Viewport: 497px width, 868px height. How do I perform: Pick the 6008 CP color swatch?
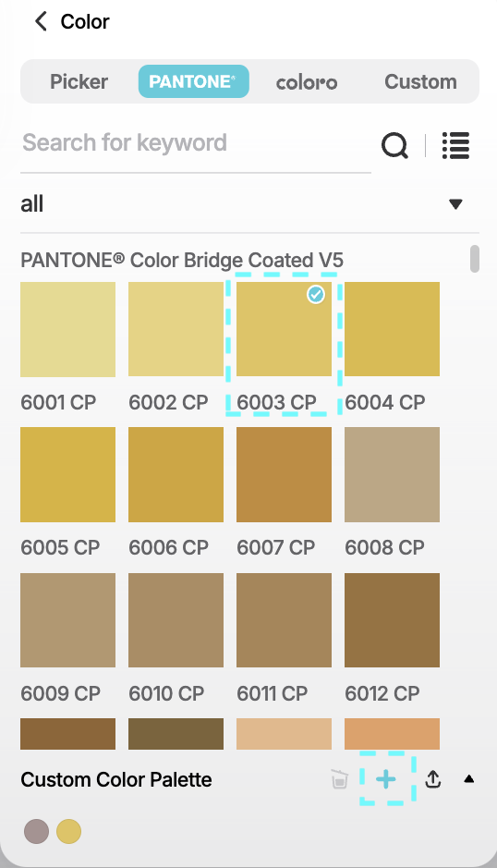[392, 474]
